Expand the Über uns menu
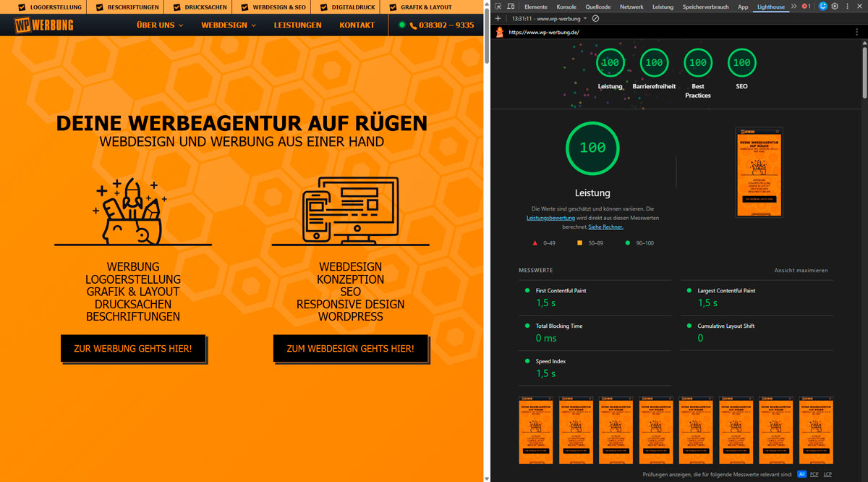The image size is (868, 482). (160, 25)
